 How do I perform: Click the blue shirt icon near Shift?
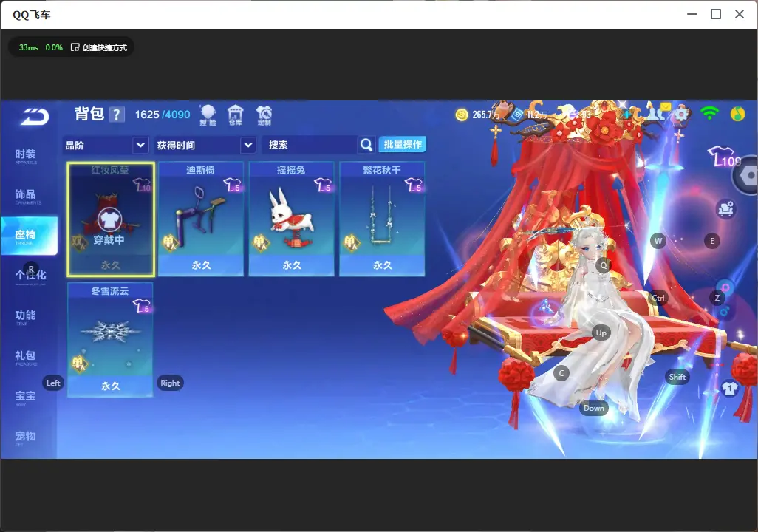729,389
